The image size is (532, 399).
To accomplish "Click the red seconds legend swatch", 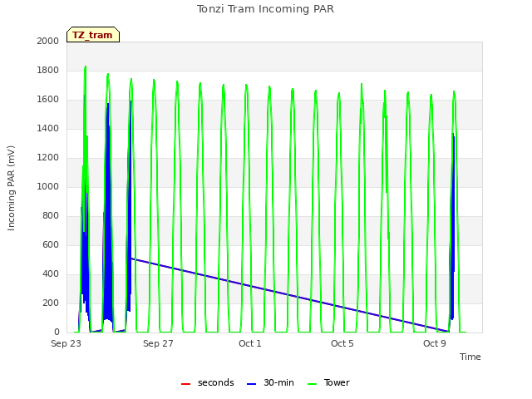I will (x=186, y=384).
